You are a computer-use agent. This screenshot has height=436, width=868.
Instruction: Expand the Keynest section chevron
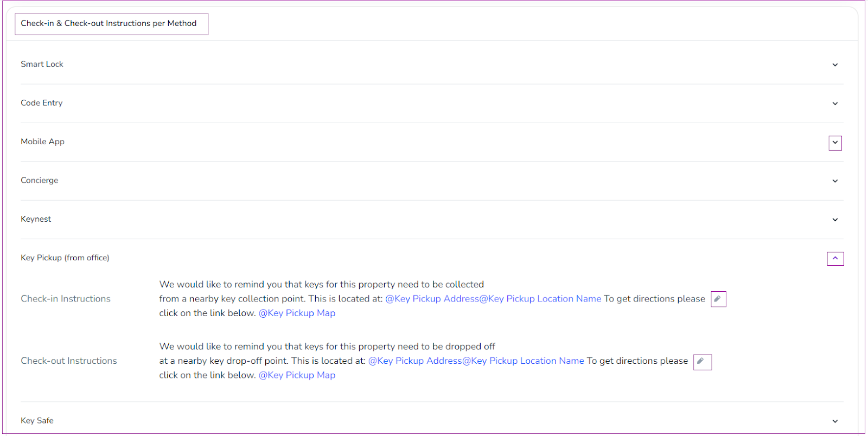(x=835, y=220)
